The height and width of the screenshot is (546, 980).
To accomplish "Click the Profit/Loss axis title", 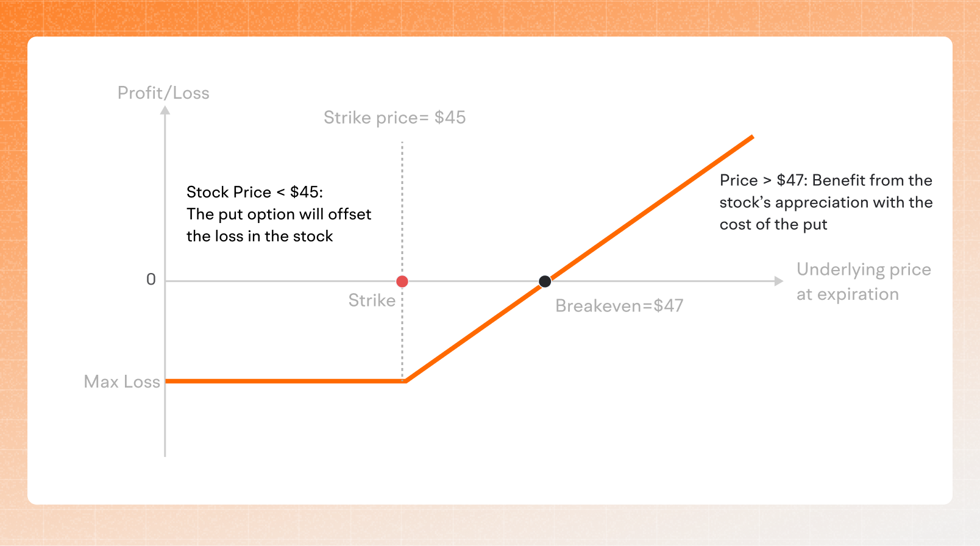I will tap(163, 93).
